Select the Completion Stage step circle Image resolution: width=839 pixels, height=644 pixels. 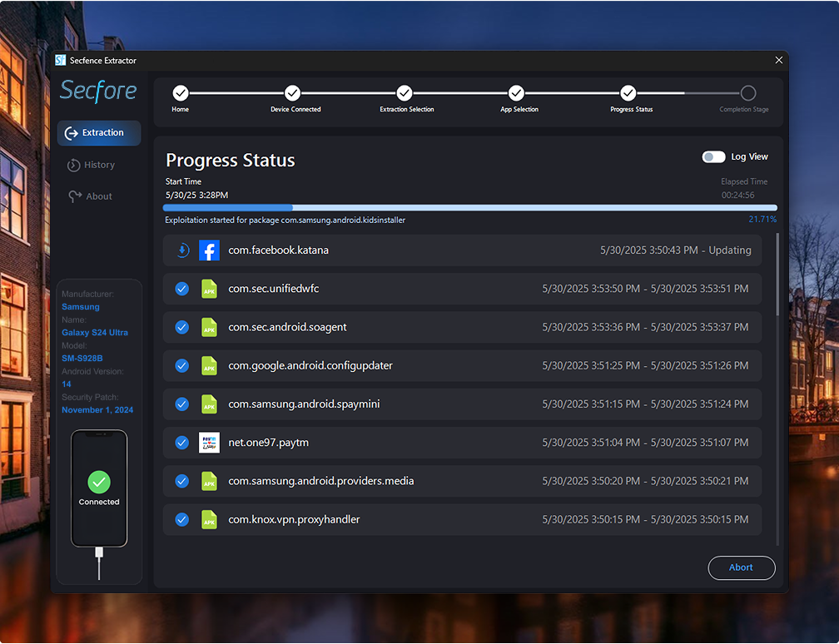(748, 93)
